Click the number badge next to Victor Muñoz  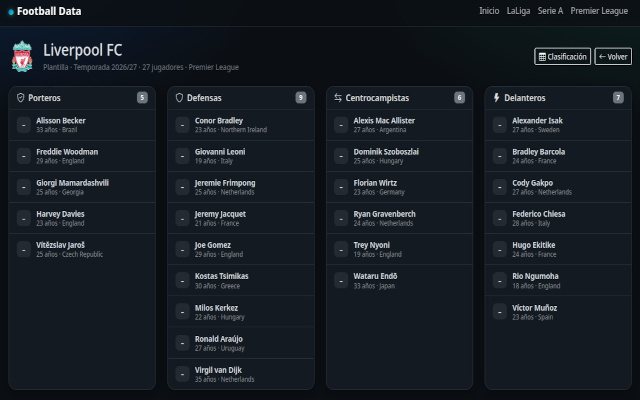(500, 311)
